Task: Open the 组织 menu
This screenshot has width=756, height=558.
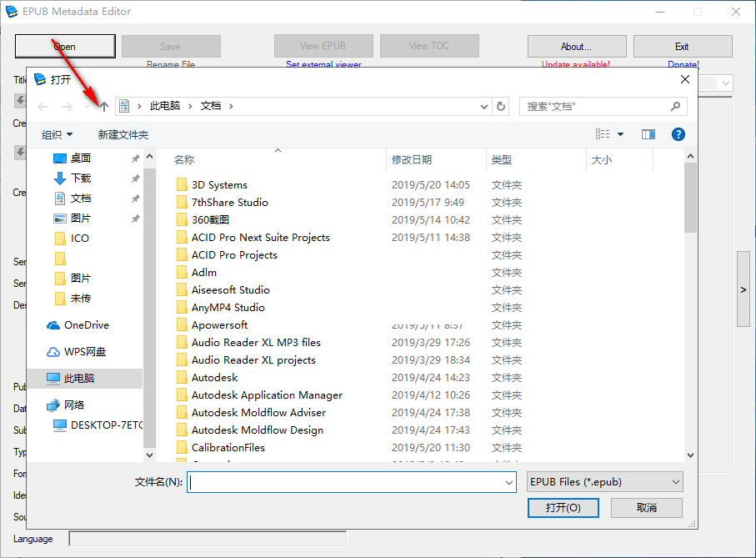Action: (57, 134)
